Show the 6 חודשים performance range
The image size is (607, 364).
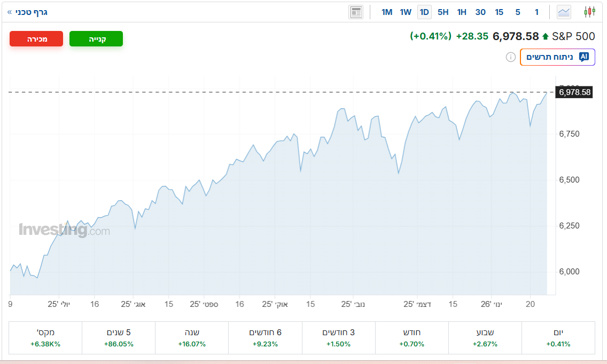coord(265,338)
